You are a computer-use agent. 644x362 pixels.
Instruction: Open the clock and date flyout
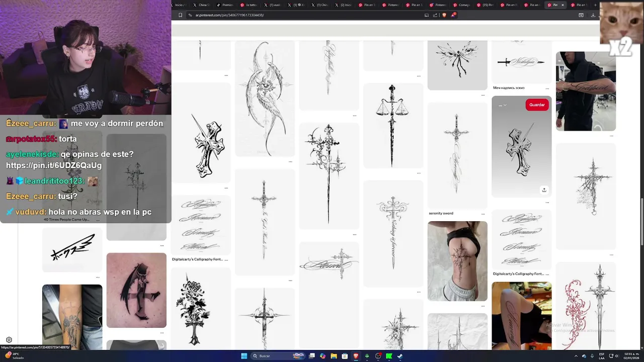point(632,355)
